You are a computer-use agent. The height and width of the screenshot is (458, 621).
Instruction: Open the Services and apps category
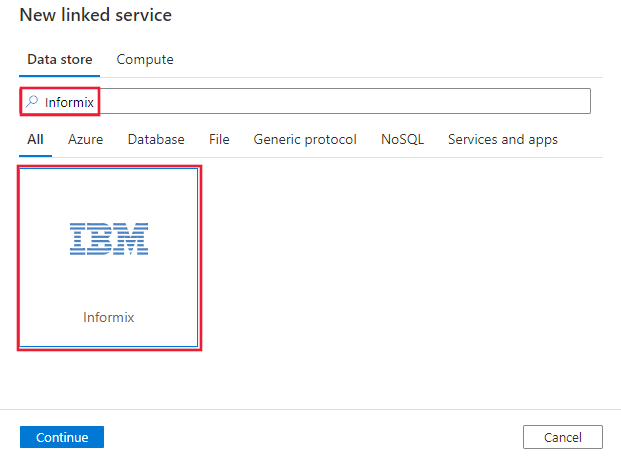pos(502,139)
